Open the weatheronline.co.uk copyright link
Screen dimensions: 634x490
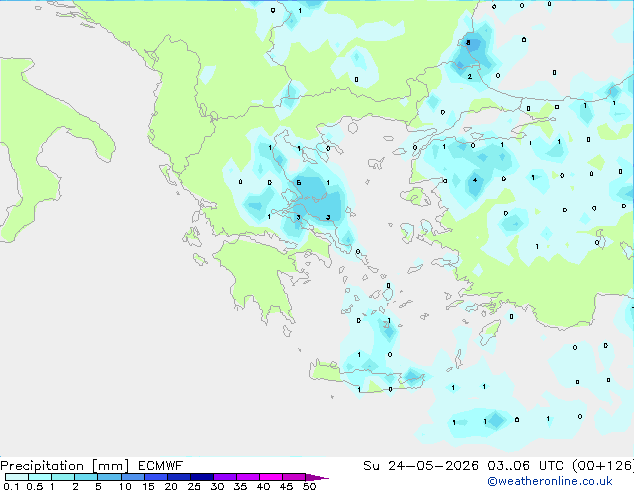click(549, 481)
